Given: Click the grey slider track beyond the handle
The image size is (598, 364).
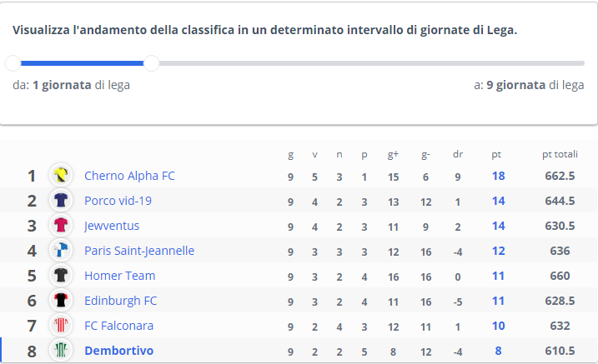Looking at the screenshot, I should (372, 63).
